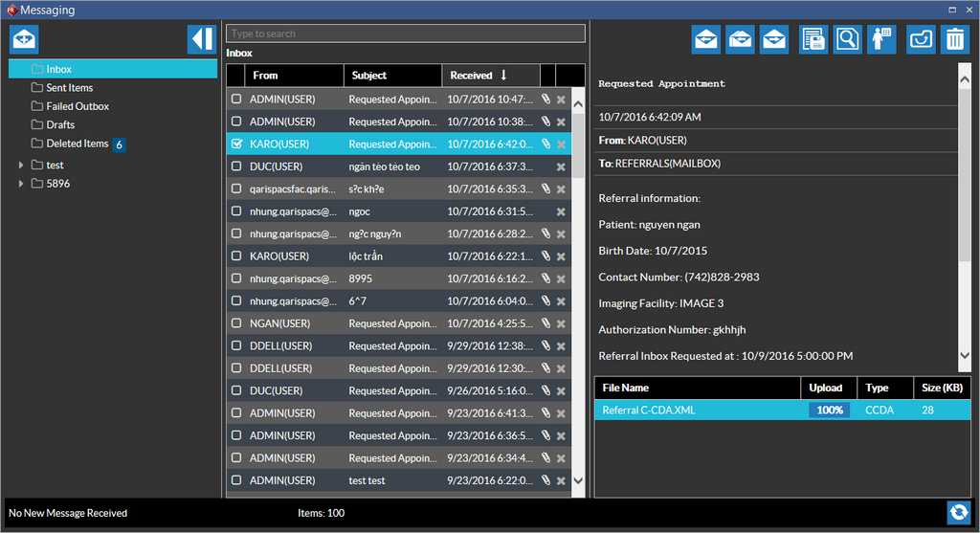This screenshot has height=533, width=980.
Task: Click the Reply All envelope icon
Action: tap(741, 39)
